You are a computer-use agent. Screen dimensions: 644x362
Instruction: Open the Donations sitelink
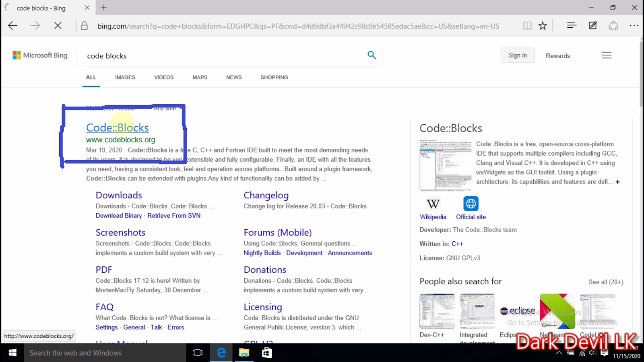coord(265,269)
